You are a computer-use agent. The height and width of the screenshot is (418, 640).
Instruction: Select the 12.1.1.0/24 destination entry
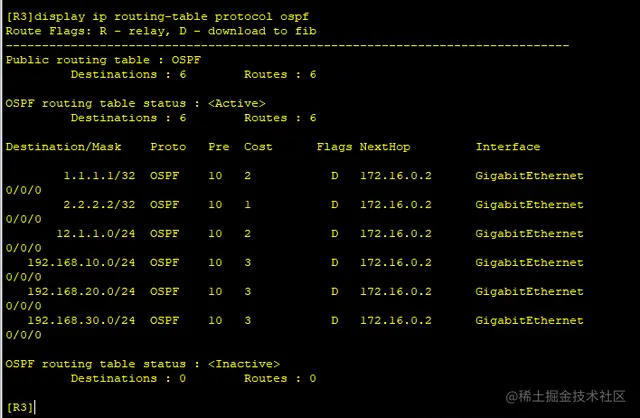tap(95, 234)
